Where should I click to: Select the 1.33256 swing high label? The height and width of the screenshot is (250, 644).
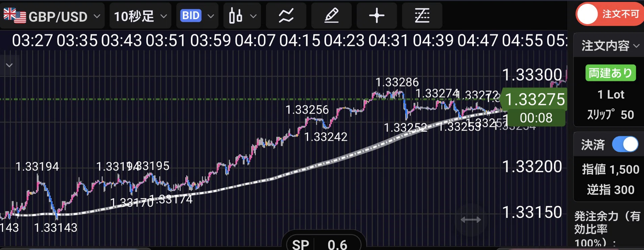coord(307,110)
